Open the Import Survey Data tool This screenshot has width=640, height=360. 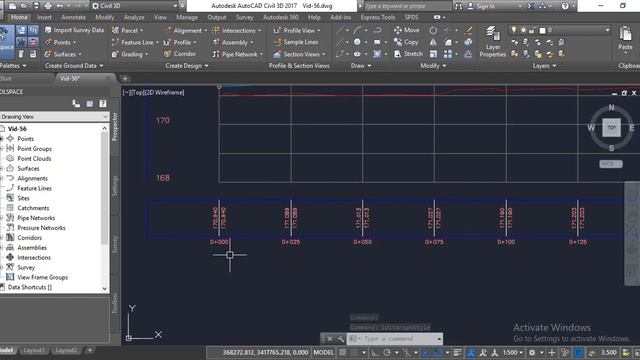74,30
